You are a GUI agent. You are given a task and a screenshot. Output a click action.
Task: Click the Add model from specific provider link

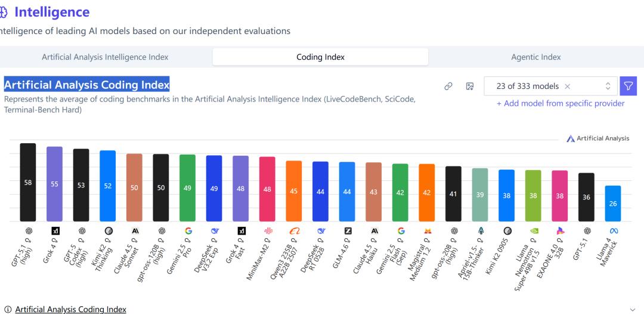(x=561, y=103)
